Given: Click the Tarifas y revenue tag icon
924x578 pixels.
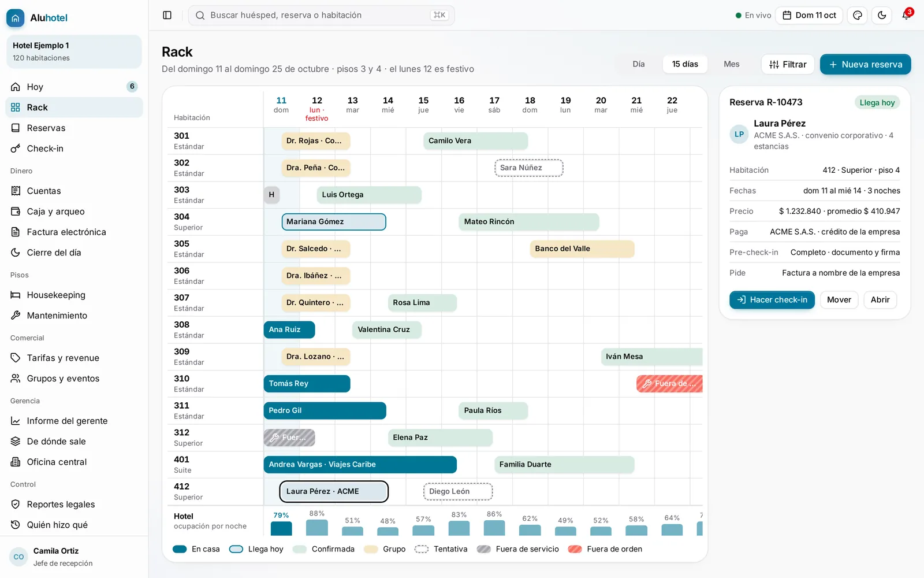Looking at the screenshot, I should tap(16, 358).
